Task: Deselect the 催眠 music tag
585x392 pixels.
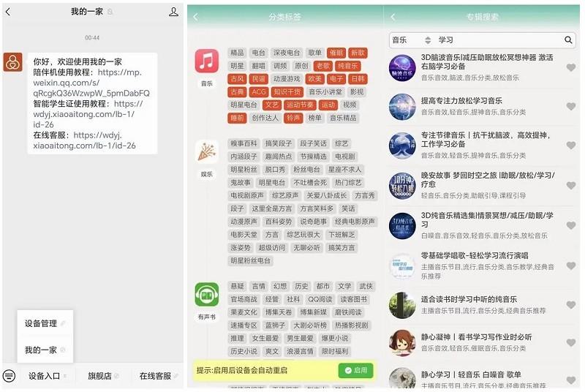Action: click(336, 53)
